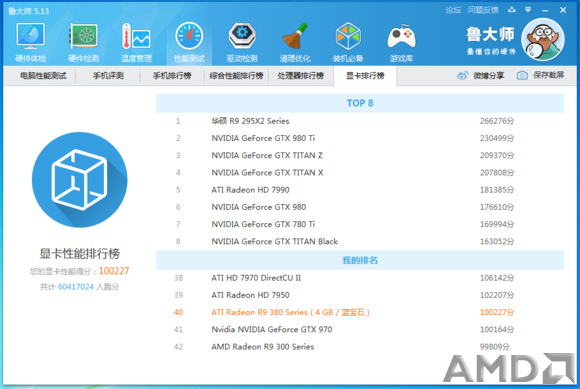The width and height of the screenshot is (580, 389).
Task: Minimize the 鲁大师 window
Action: coord(545,10)
